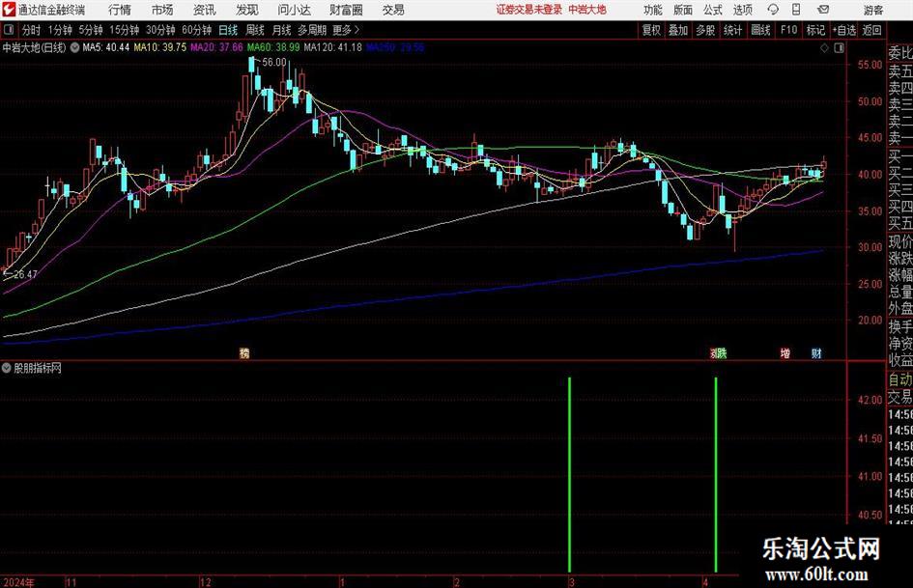This screenshot has height=588, width=913.
Task: Click the 增 marker at chart bottom
Action: click(785, 352)
